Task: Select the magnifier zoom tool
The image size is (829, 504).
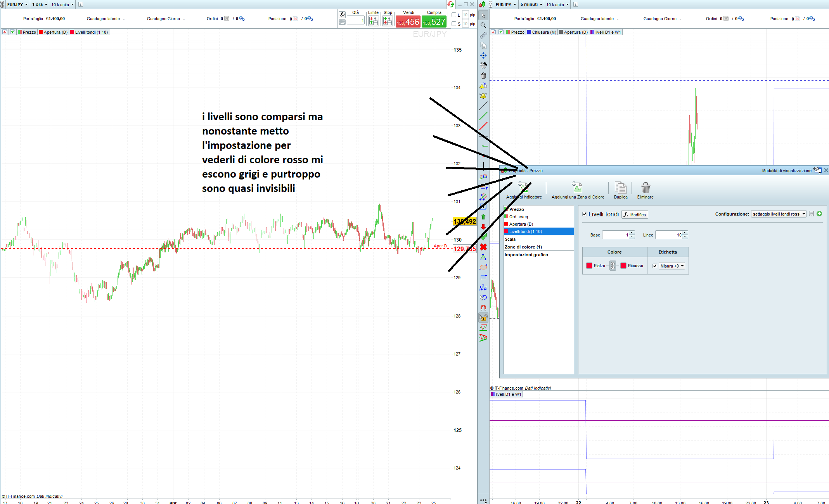Action: point(483,25)
